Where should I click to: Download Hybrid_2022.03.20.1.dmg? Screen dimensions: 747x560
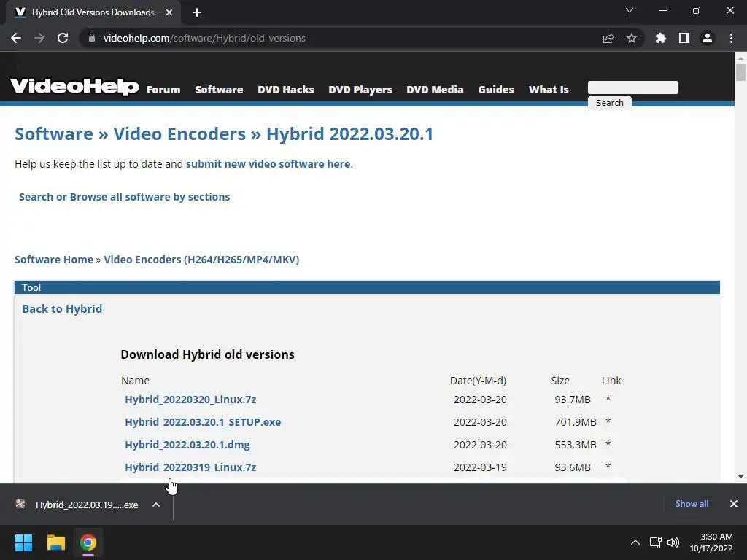187,445
